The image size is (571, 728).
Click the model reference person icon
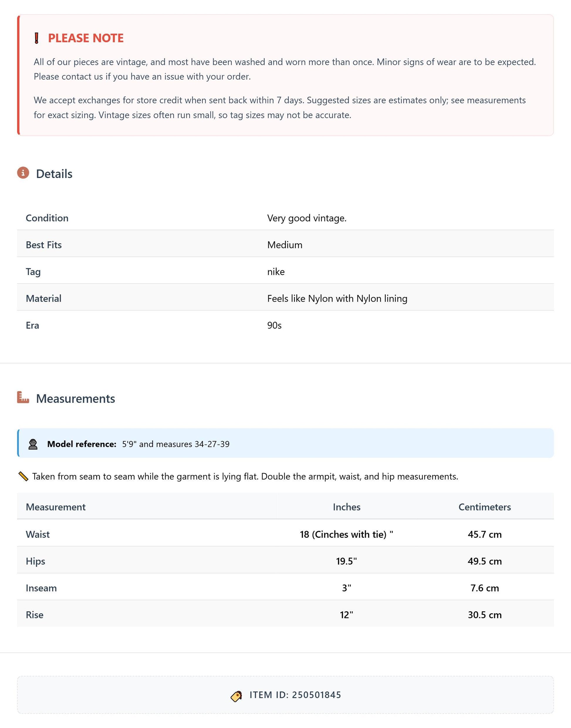click(33, 444)
